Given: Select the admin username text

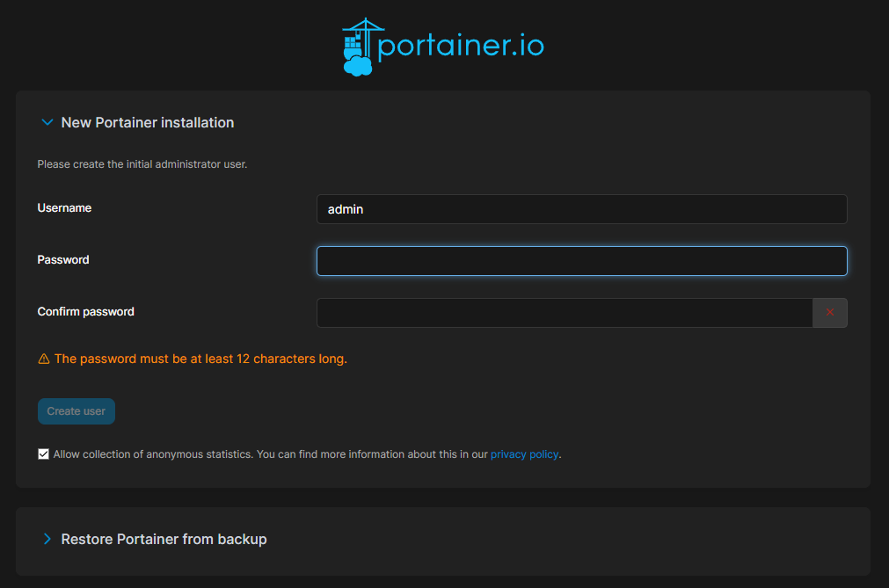Looking at the screenshot, I should [346, 209].
